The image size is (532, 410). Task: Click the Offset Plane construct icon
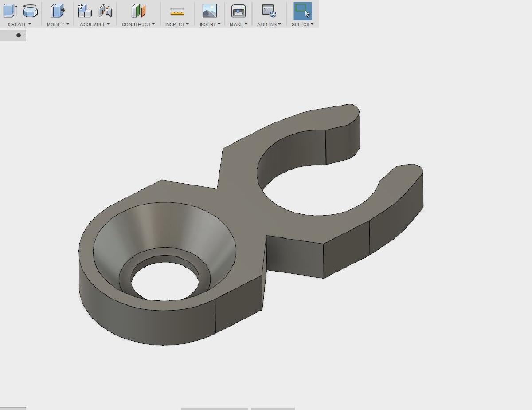139,11
